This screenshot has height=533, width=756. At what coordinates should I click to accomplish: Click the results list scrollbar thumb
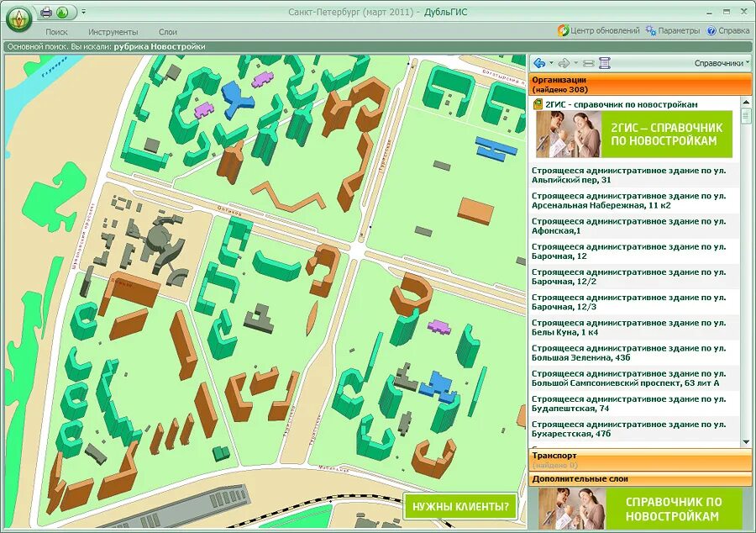(747, 115)
